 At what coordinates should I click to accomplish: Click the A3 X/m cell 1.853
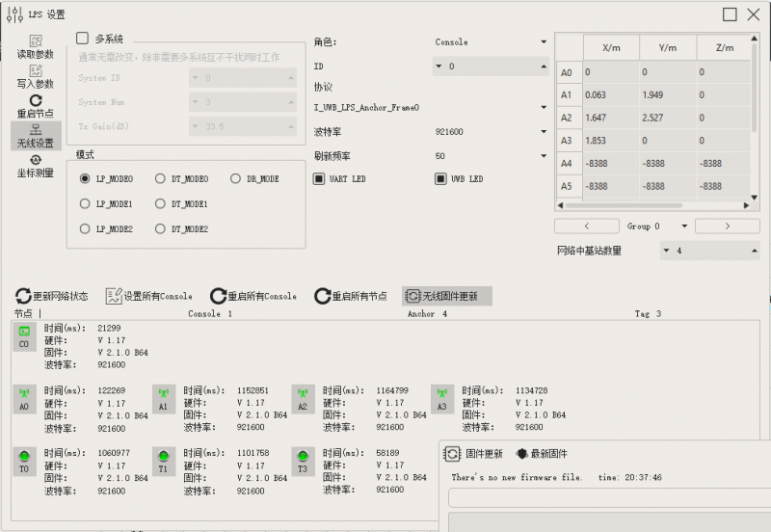click(611, 141)
